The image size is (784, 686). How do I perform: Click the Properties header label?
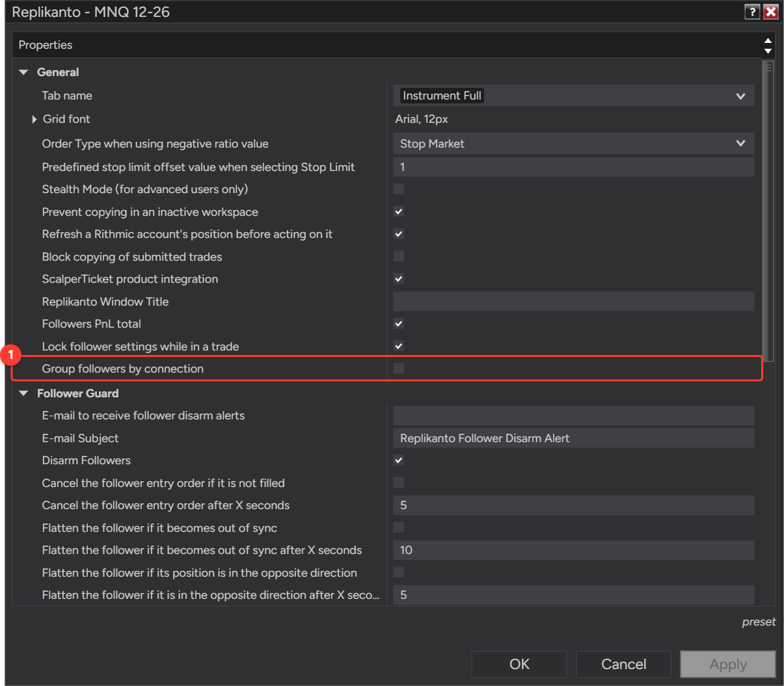(x=46, y=45)
